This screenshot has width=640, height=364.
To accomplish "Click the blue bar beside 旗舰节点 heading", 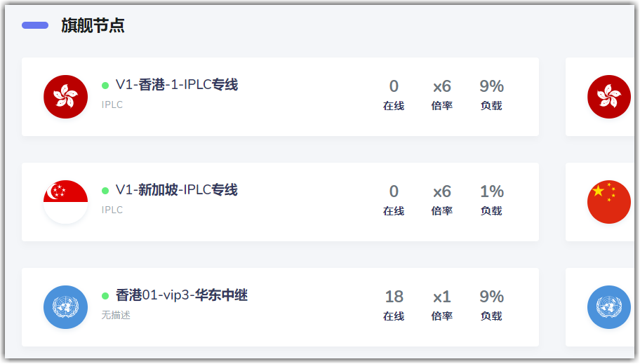I will pos(35,25).
